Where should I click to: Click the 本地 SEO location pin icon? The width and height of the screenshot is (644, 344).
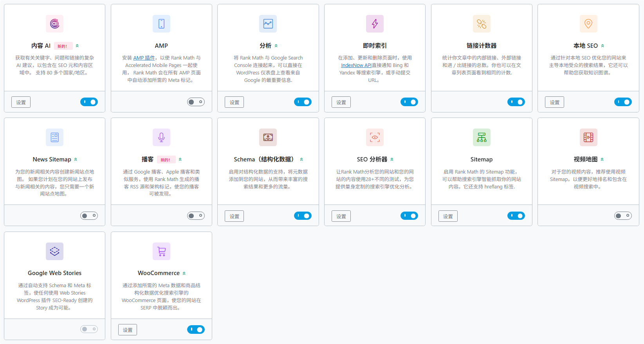coord(588,24)
